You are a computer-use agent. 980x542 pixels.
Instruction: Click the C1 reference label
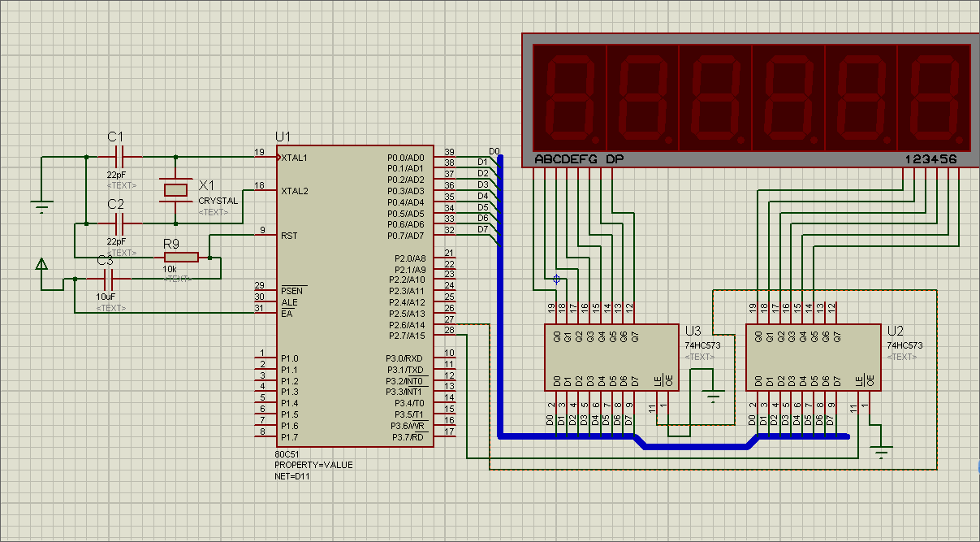point(115,136)
